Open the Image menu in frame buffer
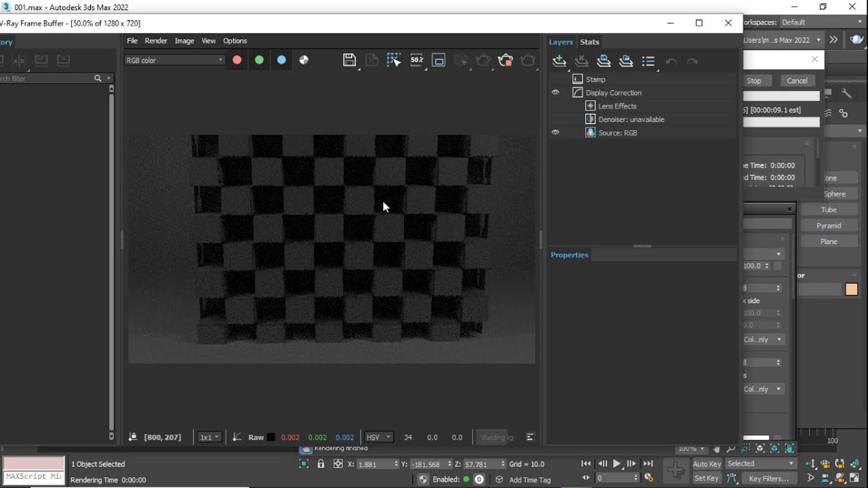The width and height of the screenshot is (868, 488). tap(184, 41)
